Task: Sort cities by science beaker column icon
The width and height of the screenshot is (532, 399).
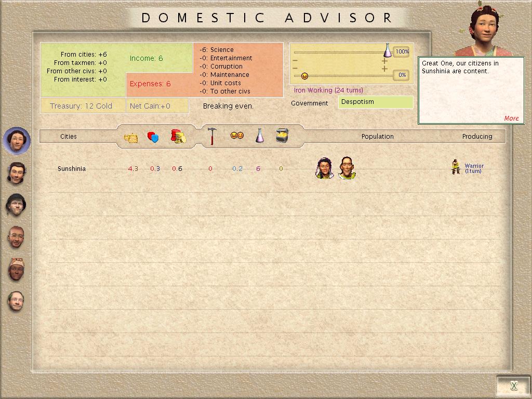Action: click(260, 136)
